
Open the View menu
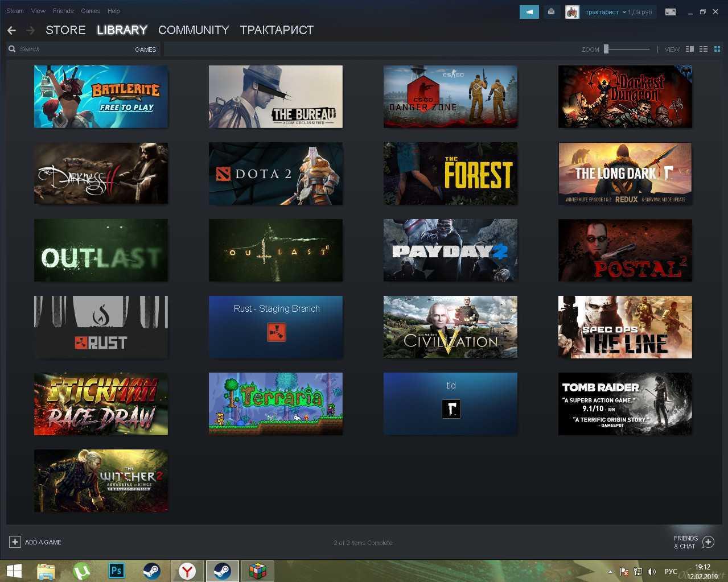pos(38,11)
